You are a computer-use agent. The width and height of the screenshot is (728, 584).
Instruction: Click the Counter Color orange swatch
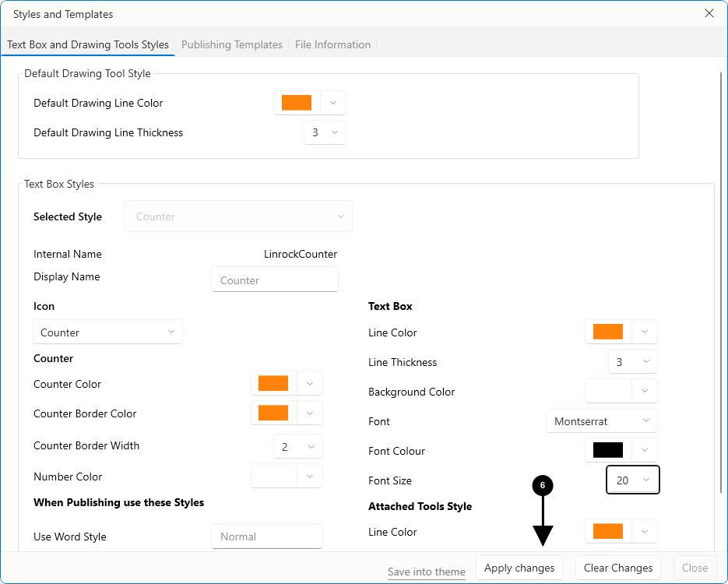(273, 384)
